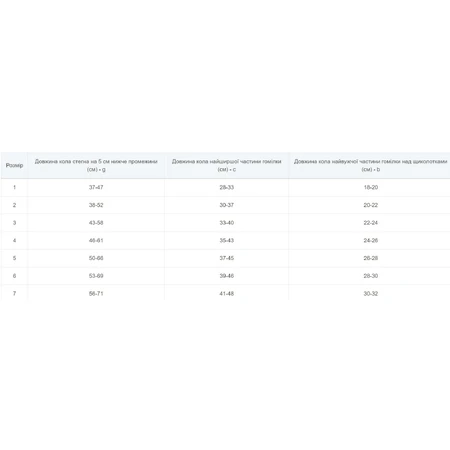
Task: Click the "41-48" calf value cell
Action: [x=227, y=293]
